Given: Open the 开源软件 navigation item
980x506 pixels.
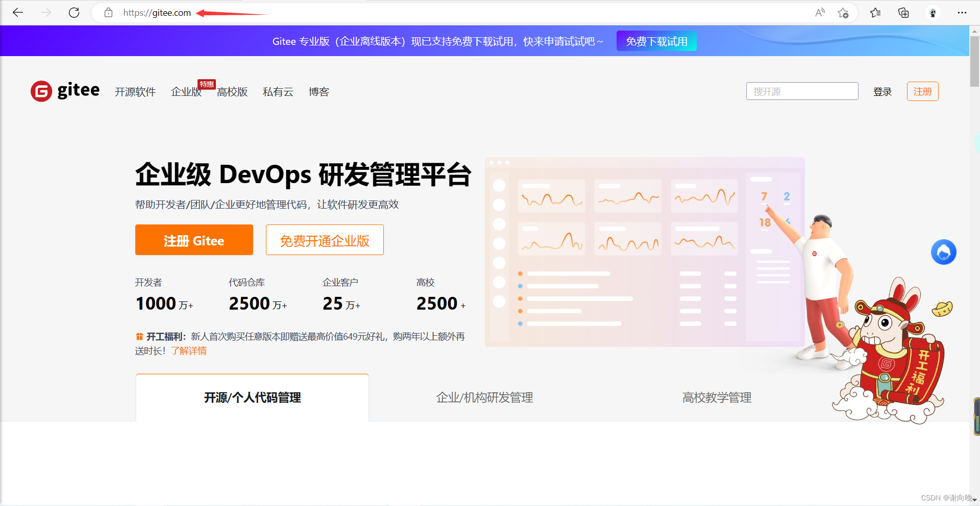Looking at the screenshot, I should pyautogui.click(x=135, y=92).
